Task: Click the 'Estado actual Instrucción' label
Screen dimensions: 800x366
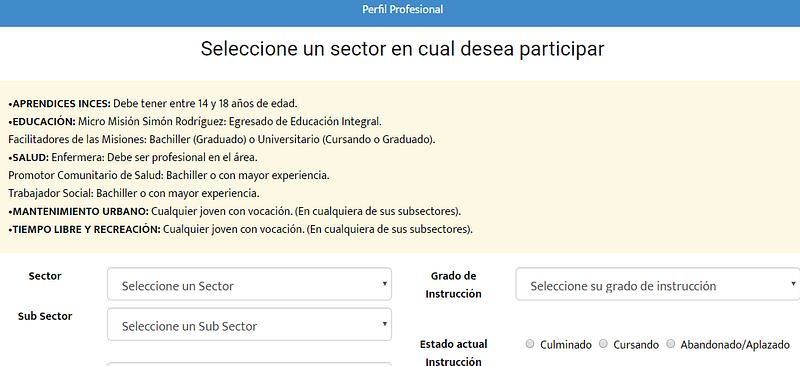Action: pos(453,353)
